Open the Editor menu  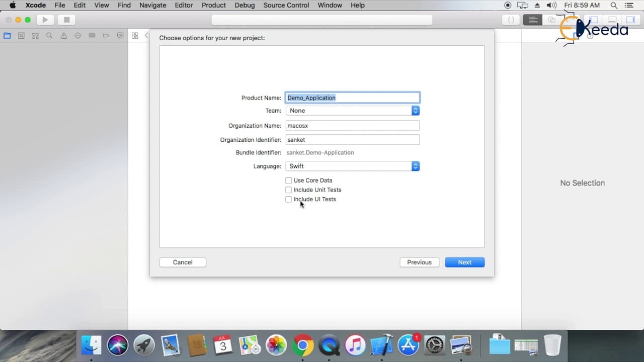click(x=184, y=5)
